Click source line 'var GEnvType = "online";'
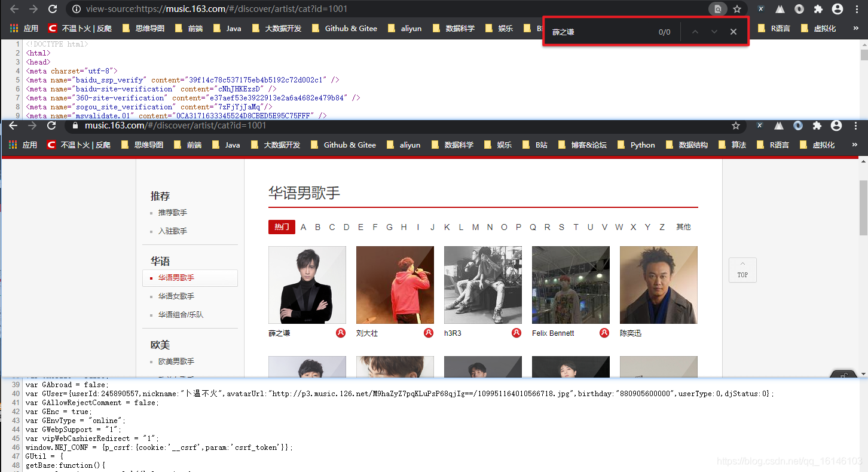This screenshot has width=868, height=472. [x=76, y=421]
